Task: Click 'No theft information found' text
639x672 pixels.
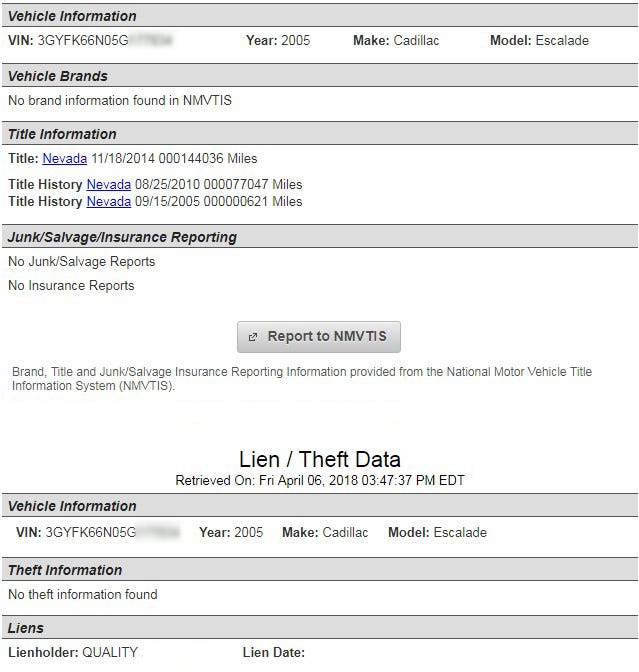Action: click(83, 594)
